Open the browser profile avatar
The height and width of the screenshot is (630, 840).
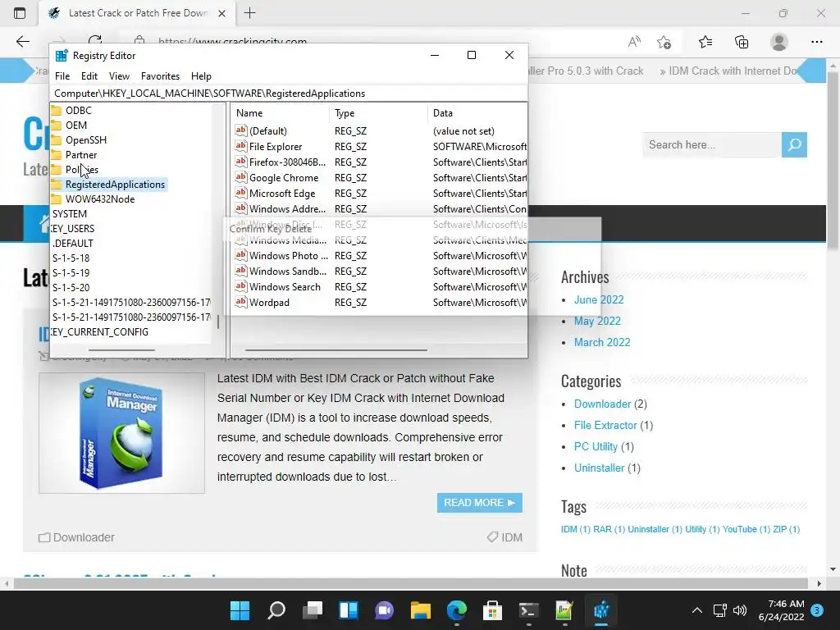coord(779,42)
